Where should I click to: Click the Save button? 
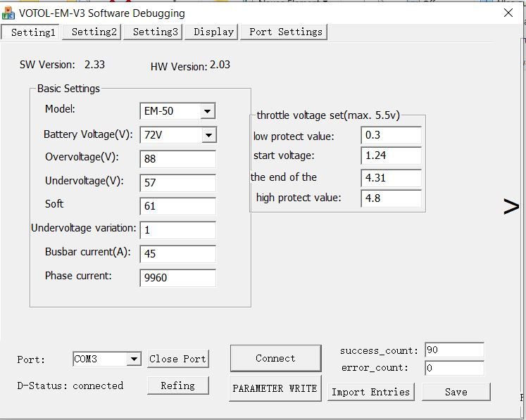tap(456, 392)
